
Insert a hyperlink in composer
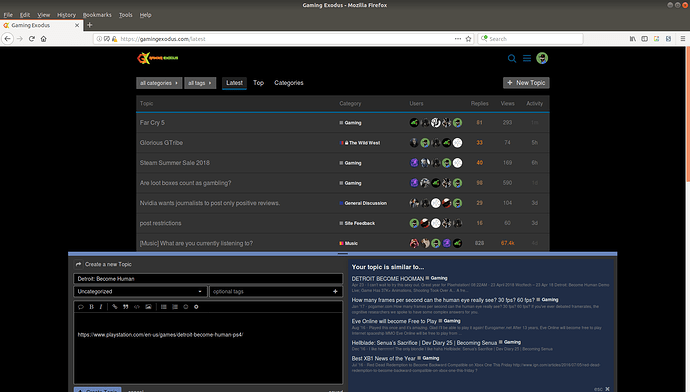point(114,307)
